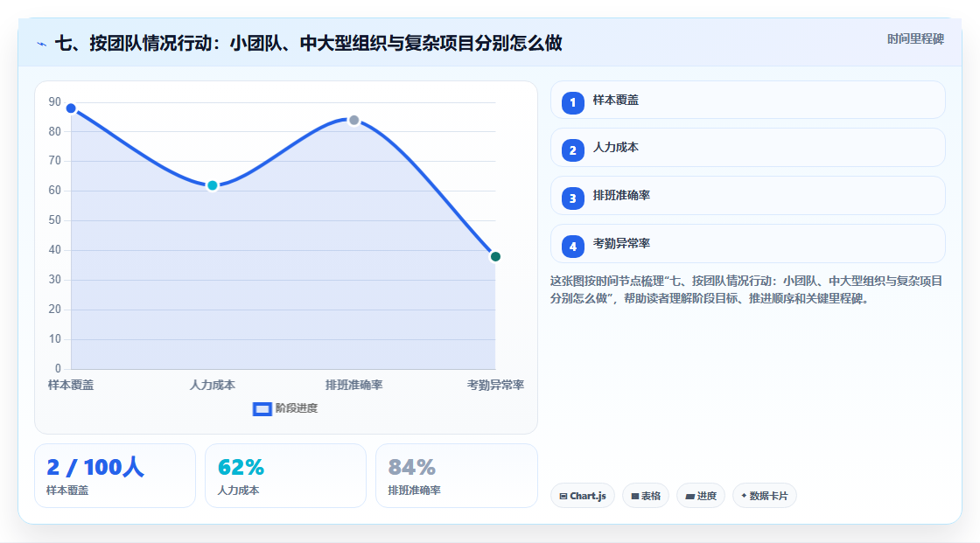980x543 pixels.
Task: Open the 排班准确率 milestone row
Action: 747,196
